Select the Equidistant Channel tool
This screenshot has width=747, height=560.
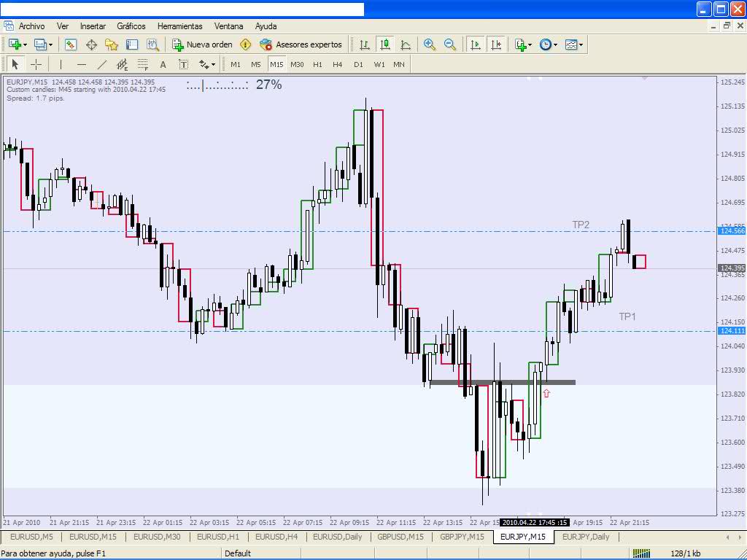(123, 64)
